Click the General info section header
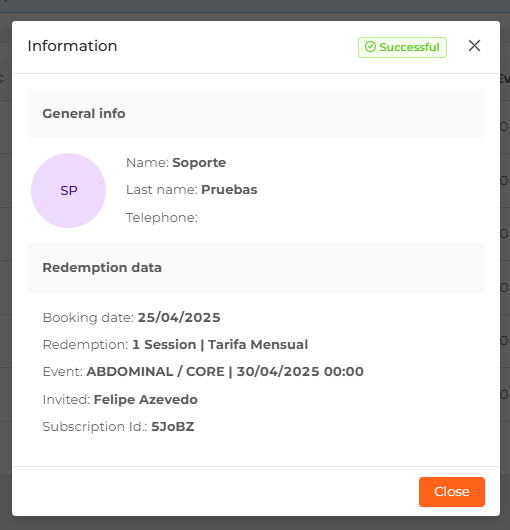Screen dimensions: 510x530 (84, 114)
